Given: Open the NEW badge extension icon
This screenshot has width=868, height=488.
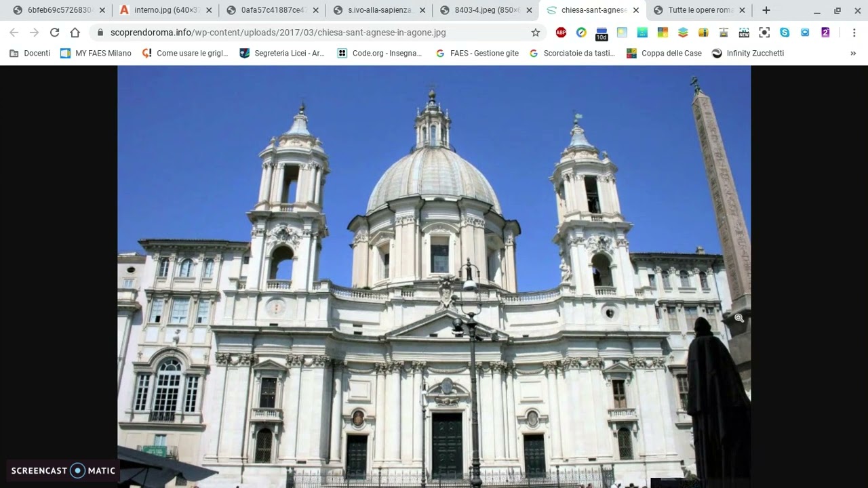Looking at the screenshot, I should [744, 33].
